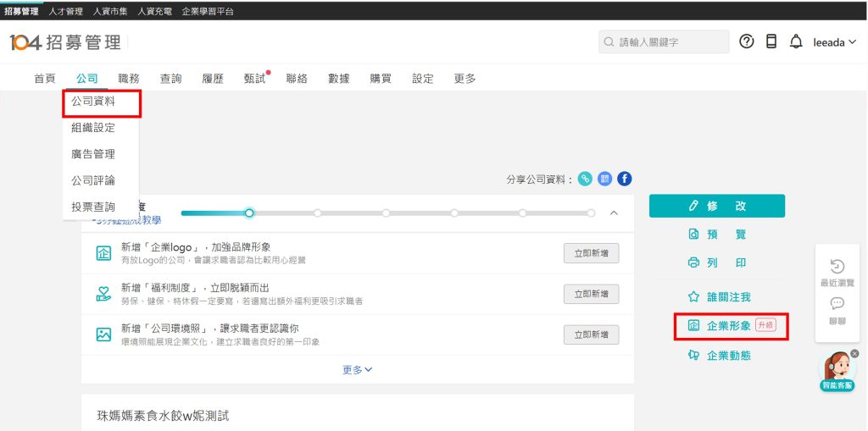868x431 pixels.
Task: Click the mobile phone icon in header
Action: coord(771,41)
